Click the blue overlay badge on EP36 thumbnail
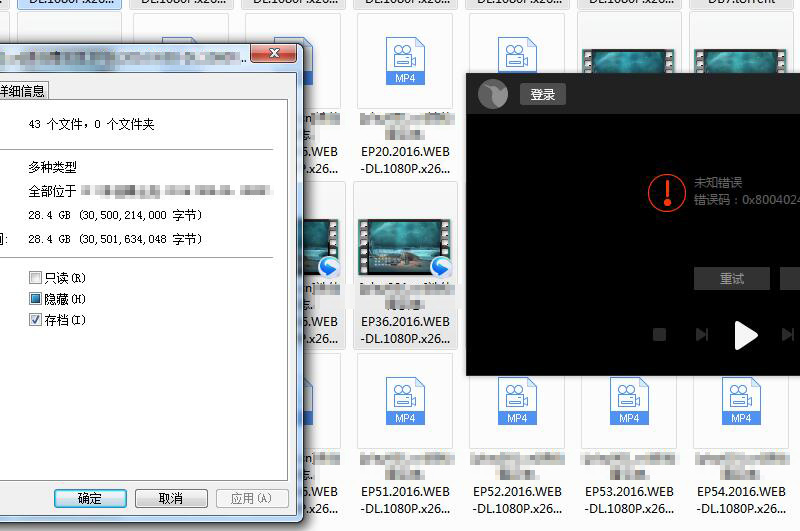800x531 pixels. (440, 266)
